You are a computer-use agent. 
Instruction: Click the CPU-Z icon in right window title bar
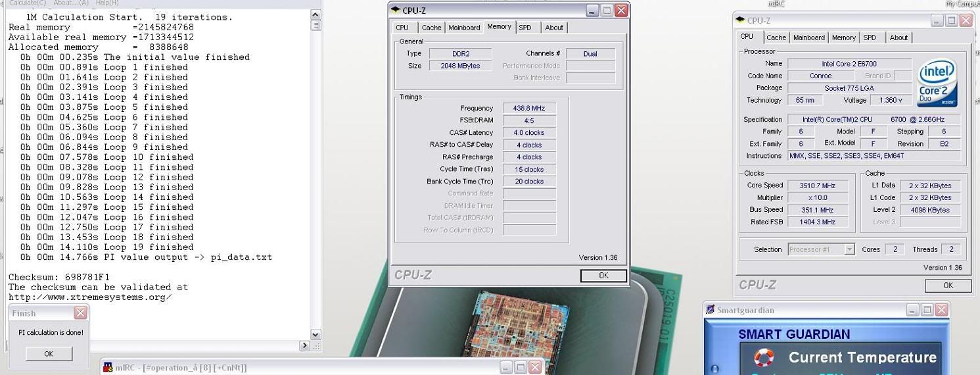[740, 20]
